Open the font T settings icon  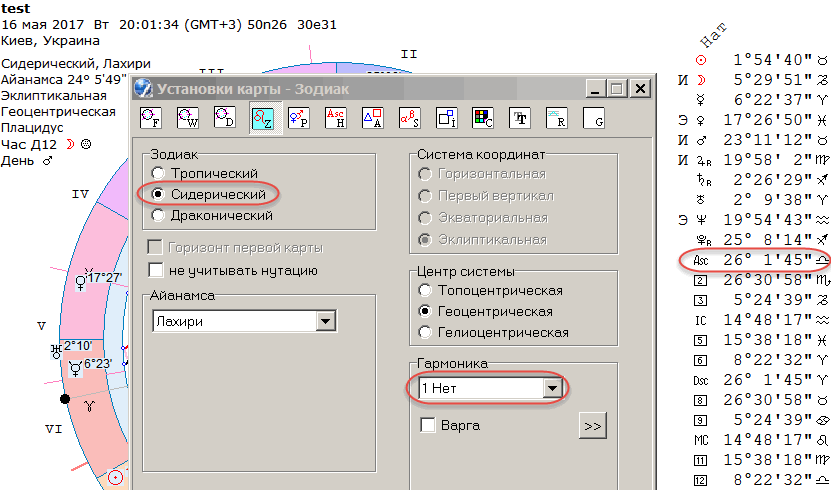click(x=520, y=119)
